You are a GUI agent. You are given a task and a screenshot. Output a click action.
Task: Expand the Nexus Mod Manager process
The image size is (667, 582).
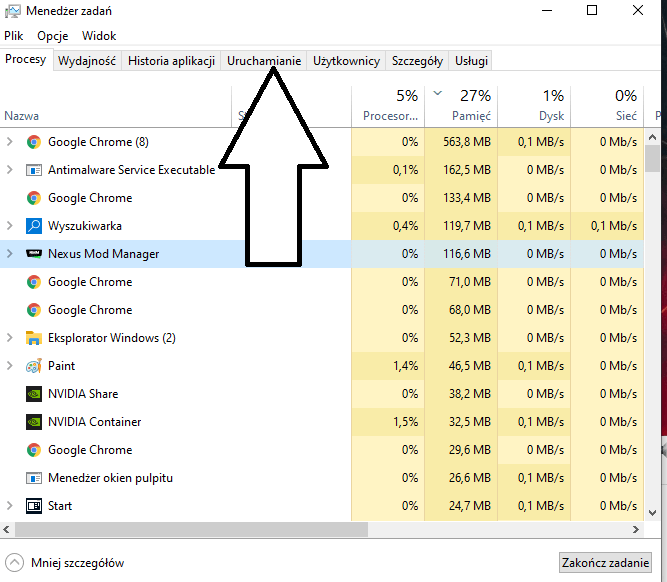9,254
